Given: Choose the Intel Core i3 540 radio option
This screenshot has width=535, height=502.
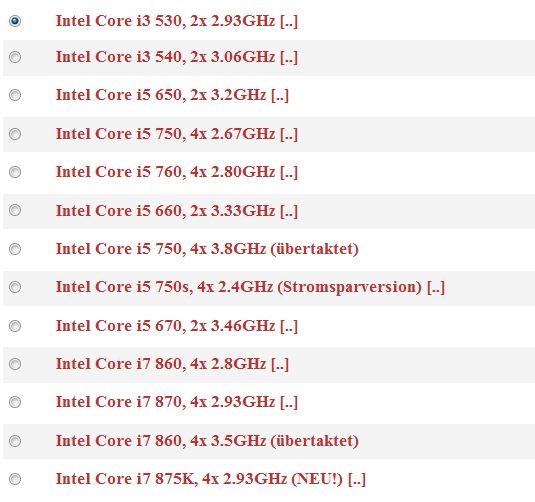Looking at the screenshot, I should point(15,57).
